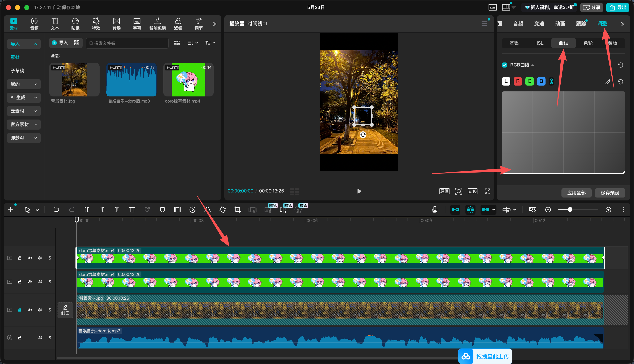Click the rotate tool in timeline toolbar
Image resolution: width=634 pixels, height=364 pixels.
coord(222,210)
